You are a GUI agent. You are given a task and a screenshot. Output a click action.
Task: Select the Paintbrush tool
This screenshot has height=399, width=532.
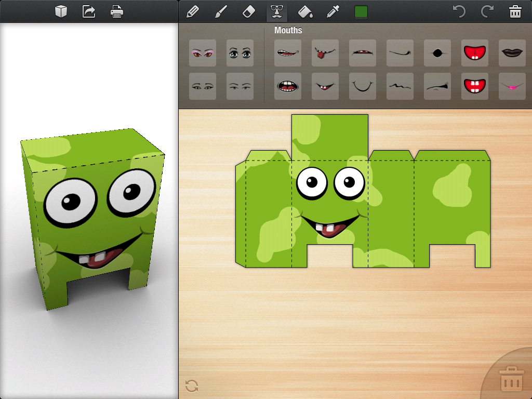(x=221, y=11)
